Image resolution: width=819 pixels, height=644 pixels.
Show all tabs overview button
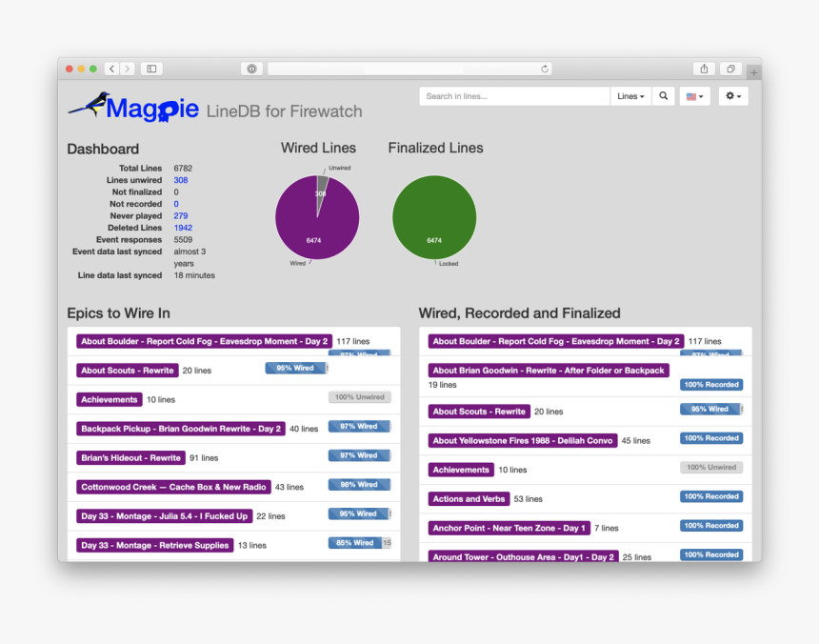[x=730, y=69]
